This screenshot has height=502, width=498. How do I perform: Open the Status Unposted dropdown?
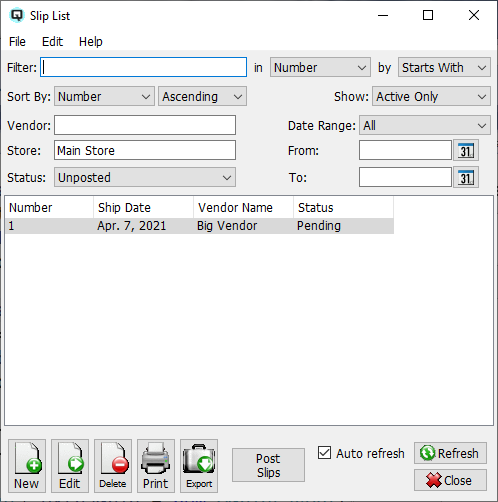pyautogui.click(x=145, y=177)
